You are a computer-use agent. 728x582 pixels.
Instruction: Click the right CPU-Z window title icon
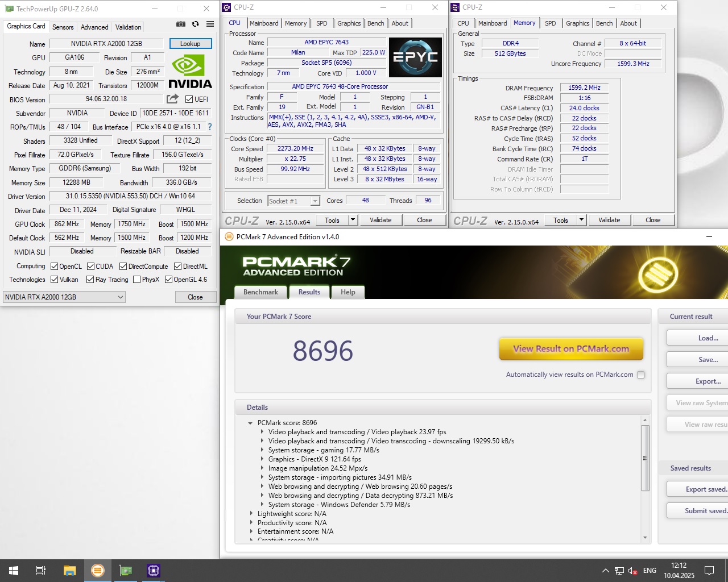click(455, 7)
